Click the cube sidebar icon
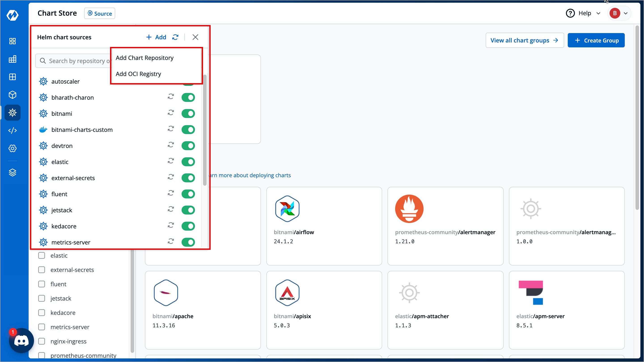The height and width of the screenshot is (362, 644). 12,95
